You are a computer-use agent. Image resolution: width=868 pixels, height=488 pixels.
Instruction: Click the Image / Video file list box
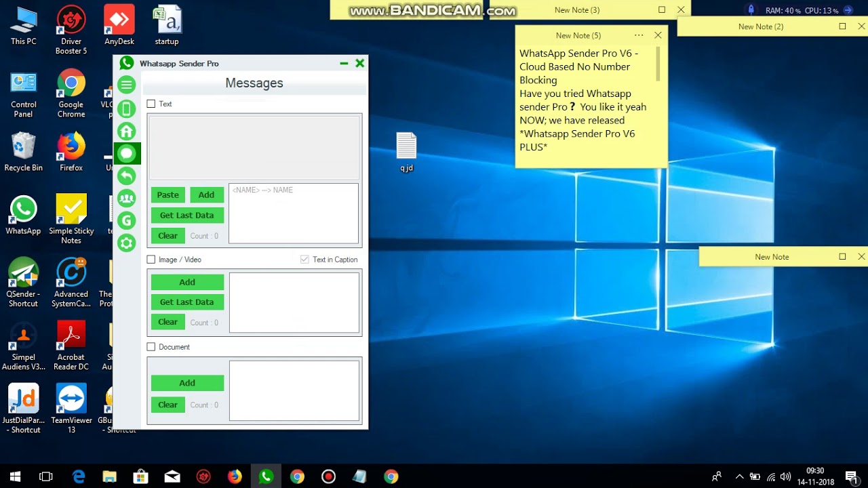click(294, 302)
